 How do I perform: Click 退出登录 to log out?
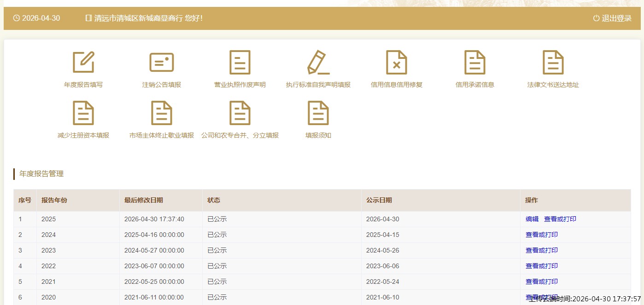pos(612,18)
